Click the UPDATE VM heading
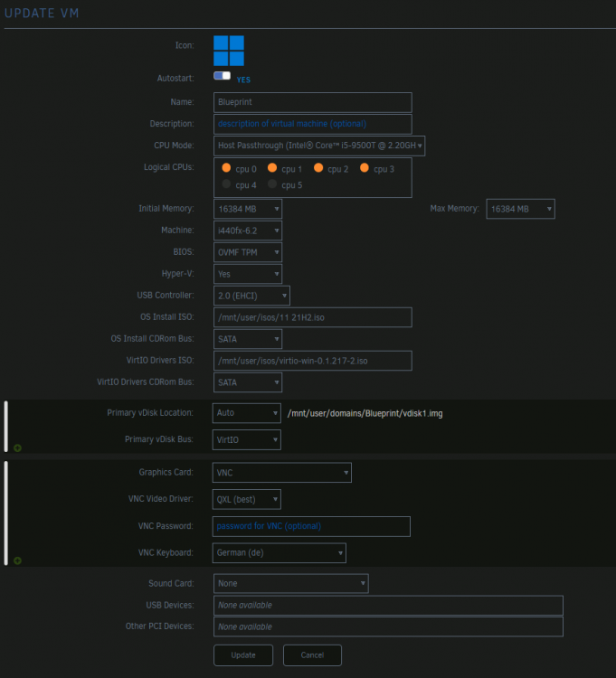Image resolution: width=616 pixels, height=678 pixels. click(x=42, y=13)
